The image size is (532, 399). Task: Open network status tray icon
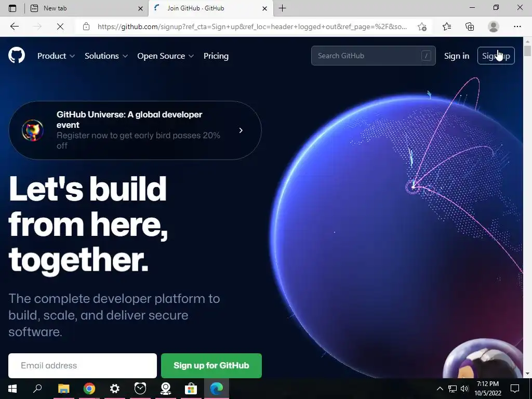point(453,389)
